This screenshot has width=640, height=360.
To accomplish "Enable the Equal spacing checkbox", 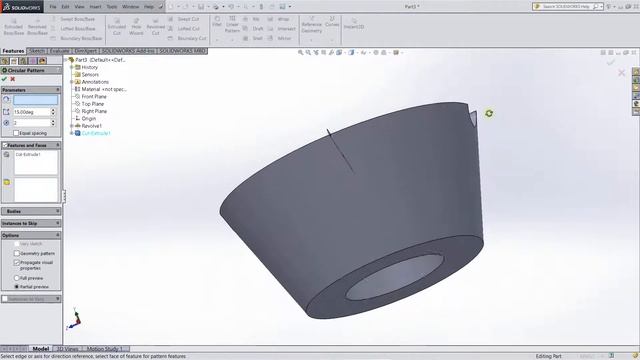I will coord(16,133).
